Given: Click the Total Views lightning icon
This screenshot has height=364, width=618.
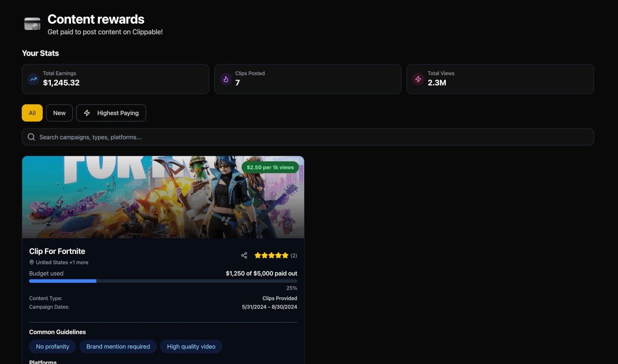Looking at the screenshot, I should [418, 79].
